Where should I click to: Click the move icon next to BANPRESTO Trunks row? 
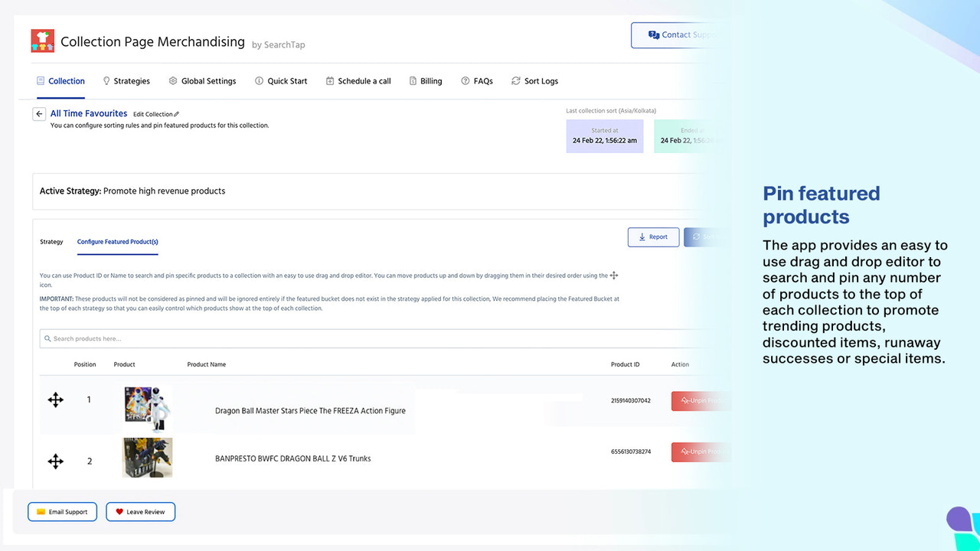click(55, 461)
